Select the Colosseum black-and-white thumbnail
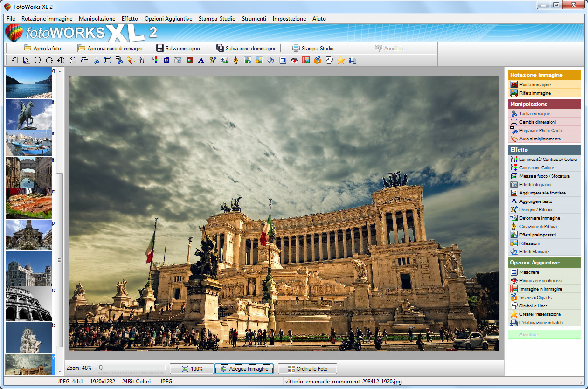The width and height of the screenshot is (588, 389). click(28, 304)
